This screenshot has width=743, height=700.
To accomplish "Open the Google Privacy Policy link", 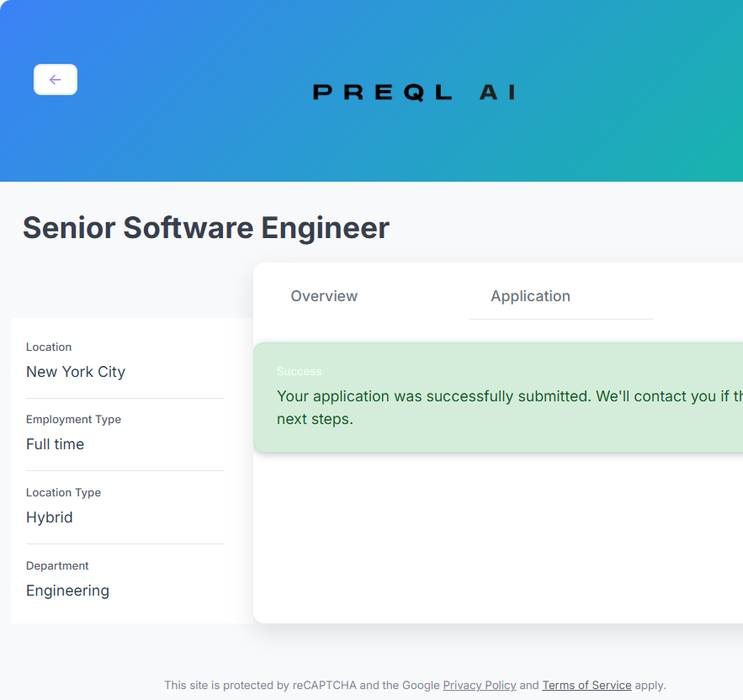I will [x=479, y=685].
